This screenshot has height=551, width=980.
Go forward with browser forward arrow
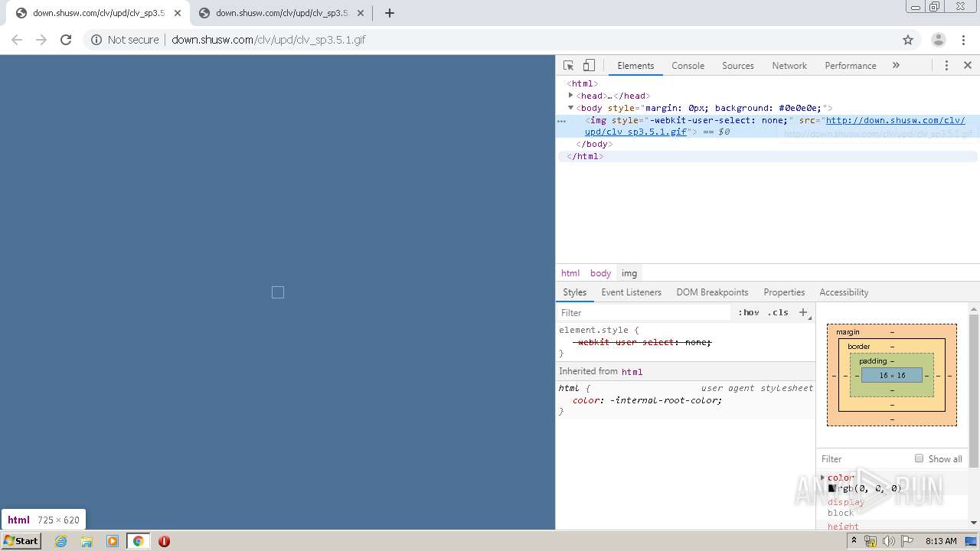pyautogui.click(x=41, y=40)
